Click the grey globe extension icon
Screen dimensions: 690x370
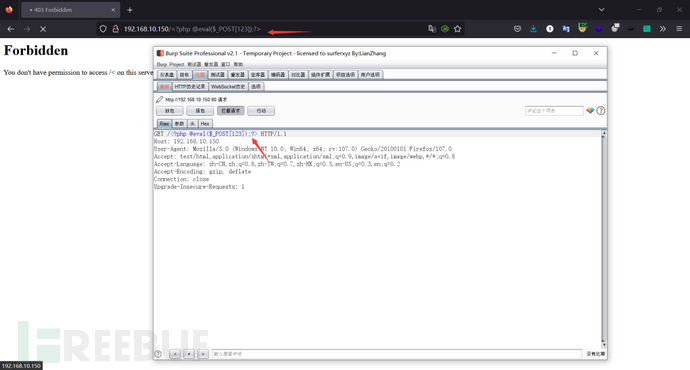tap(615, 28)
